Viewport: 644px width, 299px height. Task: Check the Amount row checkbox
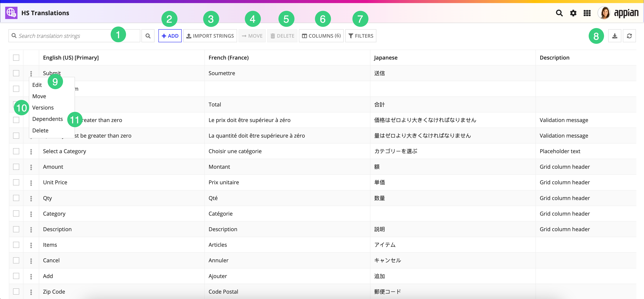(x=16, y=166)
